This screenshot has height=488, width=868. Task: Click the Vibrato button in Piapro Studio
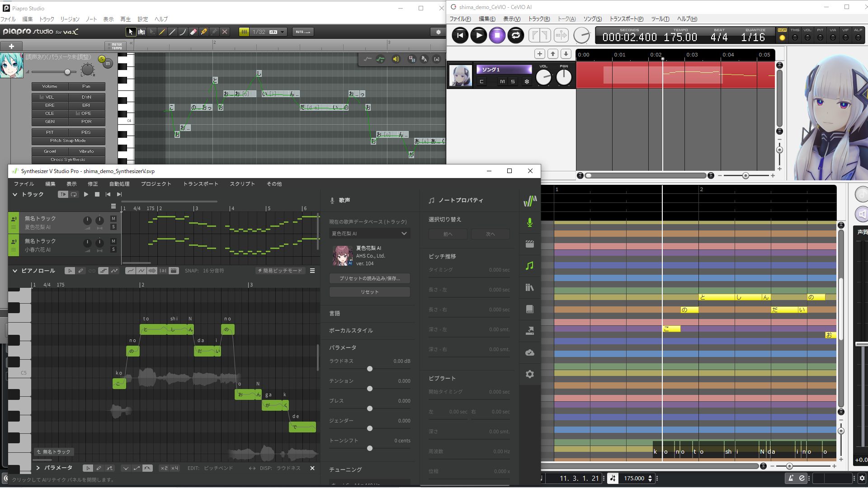[86, 151]
